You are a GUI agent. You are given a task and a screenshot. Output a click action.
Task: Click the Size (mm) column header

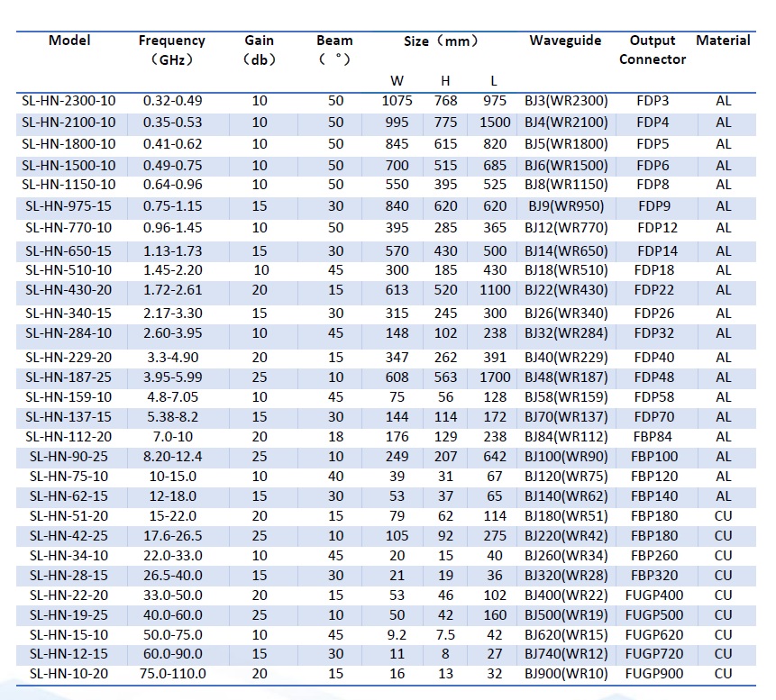pyautogui.click(x=441, y=41)
